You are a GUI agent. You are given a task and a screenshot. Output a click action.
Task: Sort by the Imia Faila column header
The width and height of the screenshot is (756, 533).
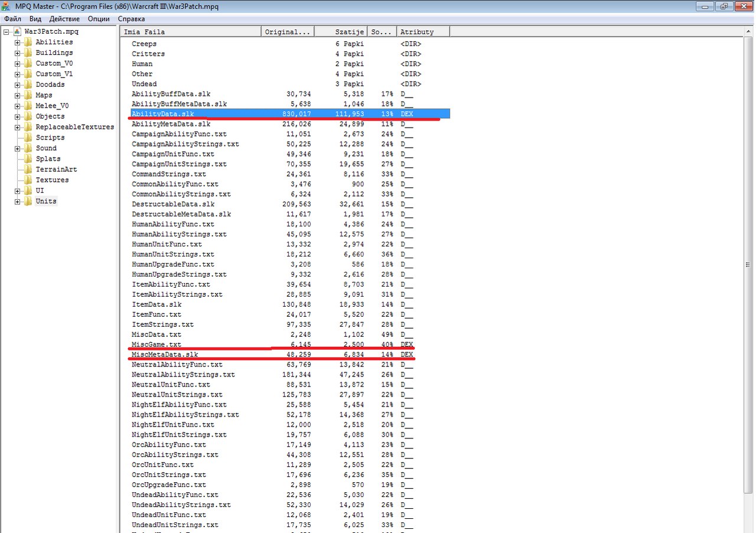191,32
